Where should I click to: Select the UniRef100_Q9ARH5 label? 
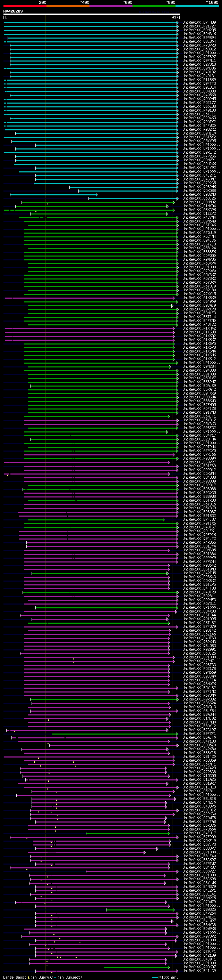click(199, 99)
